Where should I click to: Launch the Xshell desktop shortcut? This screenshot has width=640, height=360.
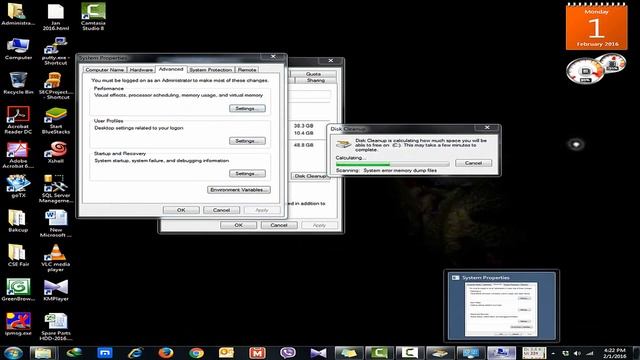tap(56, 152)
